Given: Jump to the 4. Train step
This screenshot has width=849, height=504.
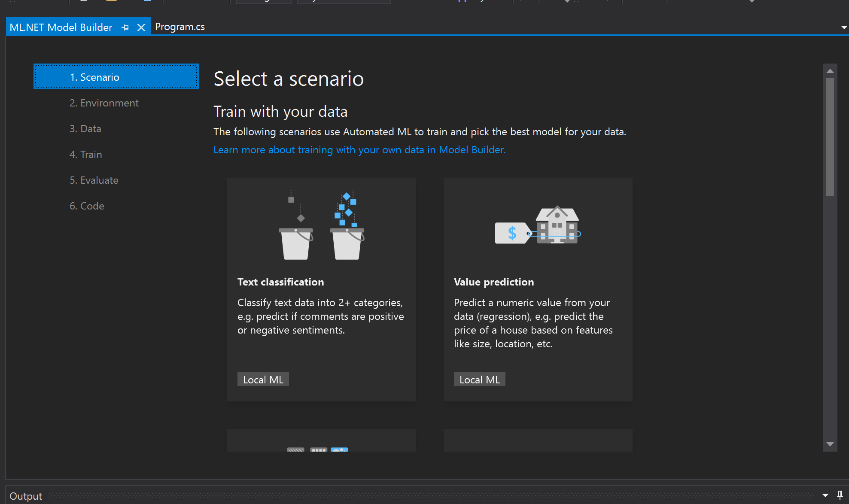Looking at the screenshot, I should [x=86, y=155].
